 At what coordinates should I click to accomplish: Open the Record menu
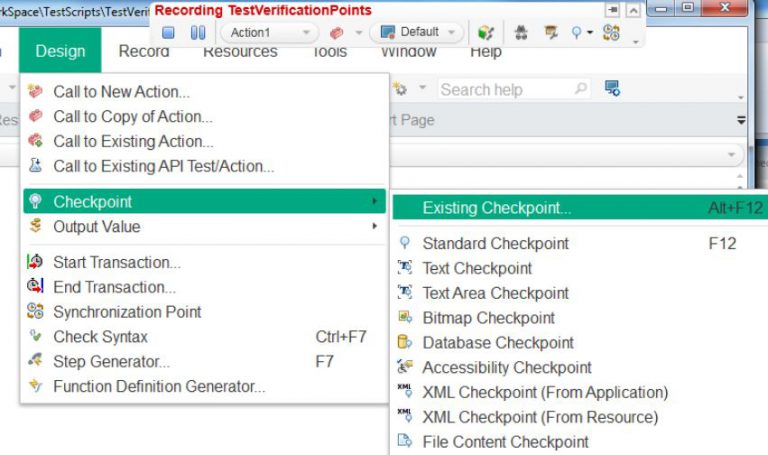144,51
